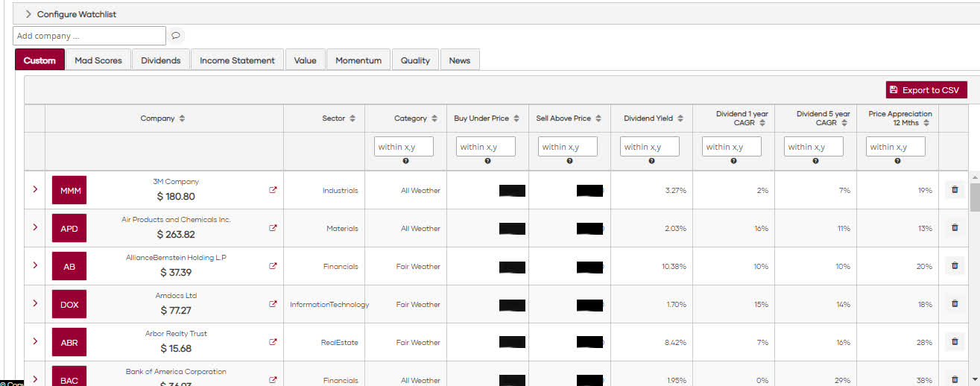Screen dimensions: 980x386
Task: Click the AB ticker badge
Action: [69, 266]
